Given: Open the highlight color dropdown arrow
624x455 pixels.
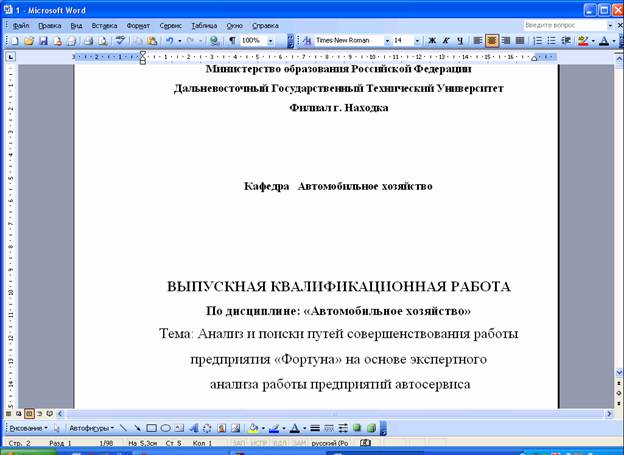Looking at the screenshot, I should [x=593, y=41].
